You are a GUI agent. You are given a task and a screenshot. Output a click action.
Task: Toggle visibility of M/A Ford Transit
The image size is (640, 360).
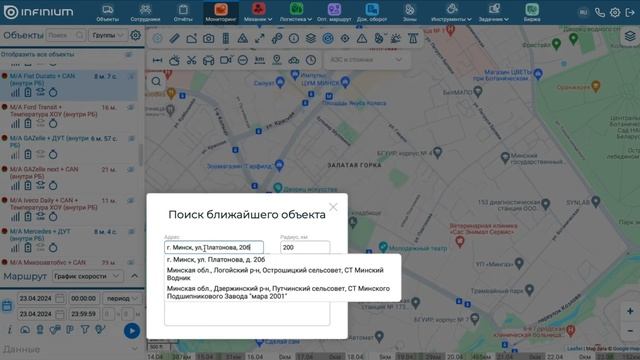(131, 107)
